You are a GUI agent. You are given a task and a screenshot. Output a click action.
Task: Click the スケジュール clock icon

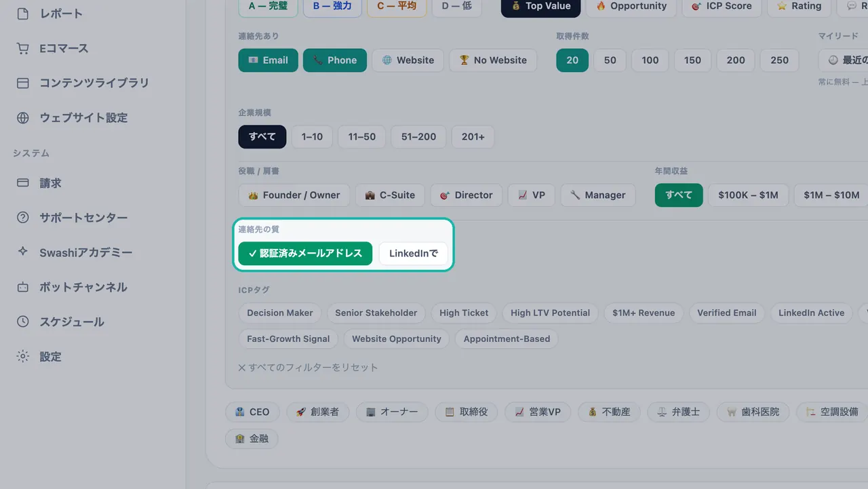(x=23, y=321)
